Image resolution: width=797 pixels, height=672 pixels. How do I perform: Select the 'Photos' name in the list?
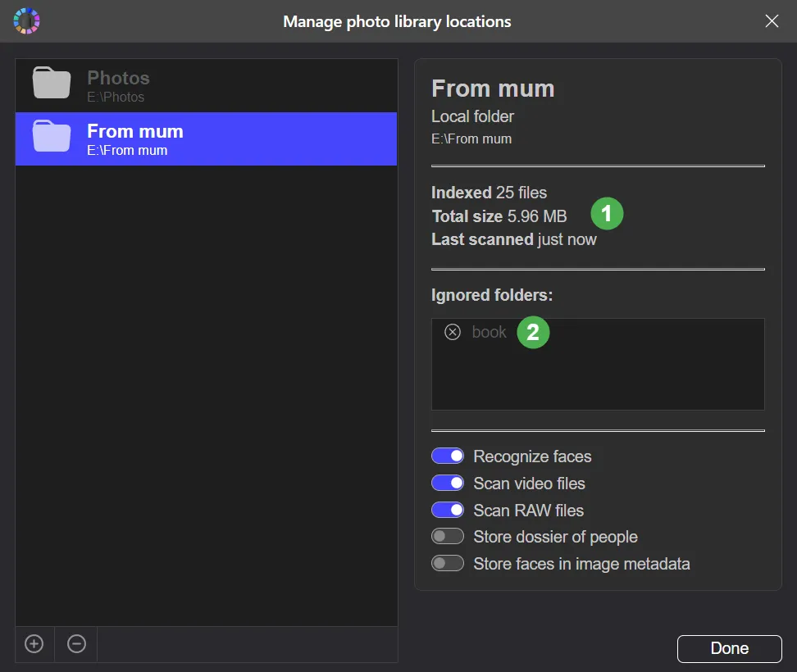[x=118, y=78]
